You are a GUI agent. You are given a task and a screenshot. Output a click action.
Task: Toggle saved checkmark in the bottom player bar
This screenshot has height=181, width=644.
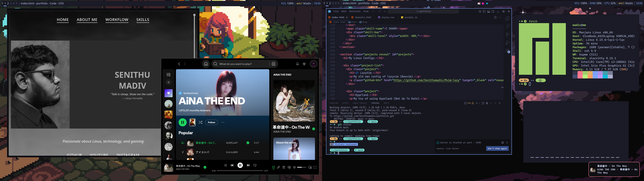(x=205, y=167)
